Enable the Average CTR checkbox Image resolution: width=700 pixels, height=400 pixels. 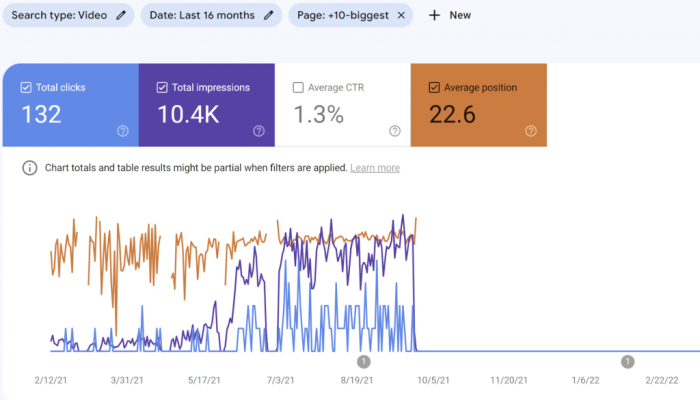point(298,88)
